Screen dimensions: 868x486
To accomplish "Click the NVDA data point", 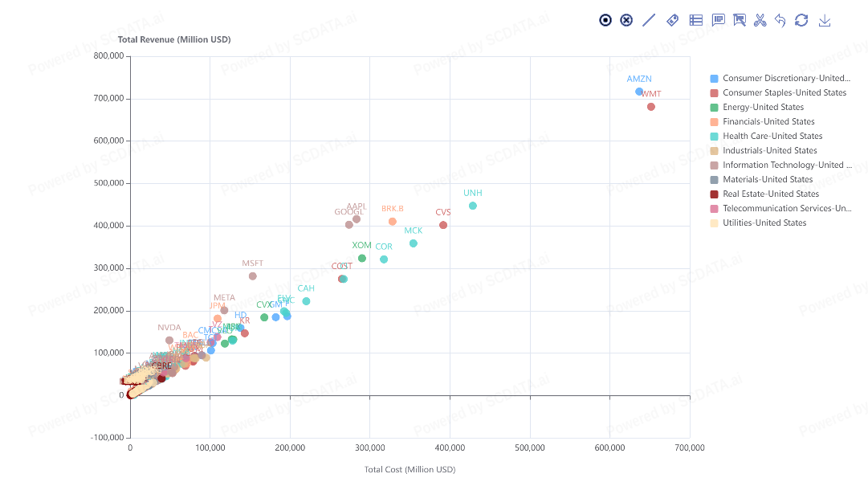I will pyautogui.click(x=169, y=341).
